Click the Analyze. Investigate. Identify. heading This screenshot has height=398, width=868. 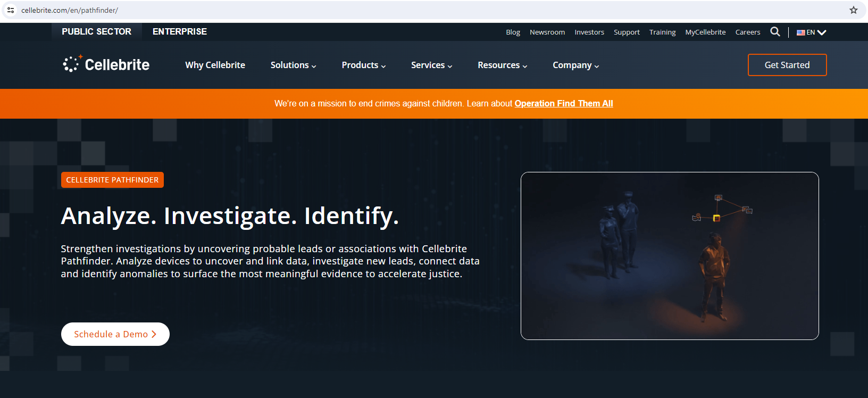tap(230, 216)
